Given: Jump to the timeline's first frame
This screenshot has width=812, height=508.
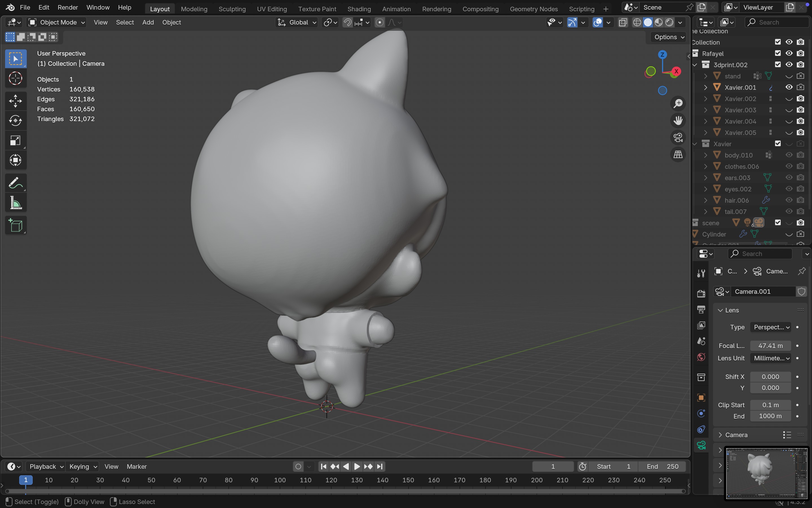Looking at the screenshot, I should pyautogui.click(x=323, y=467).
